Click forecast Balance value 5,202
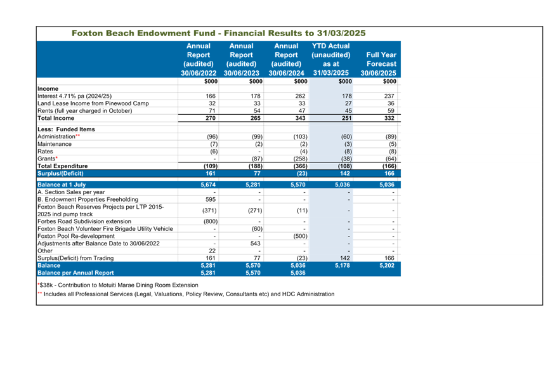 point(387,265)
